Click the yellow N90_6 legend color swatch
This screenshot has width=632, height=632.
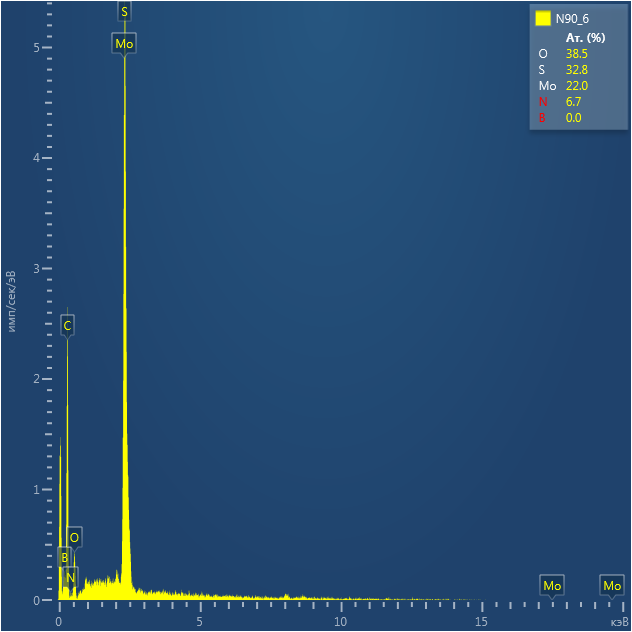pyautogui.click(x=543, y=18)
